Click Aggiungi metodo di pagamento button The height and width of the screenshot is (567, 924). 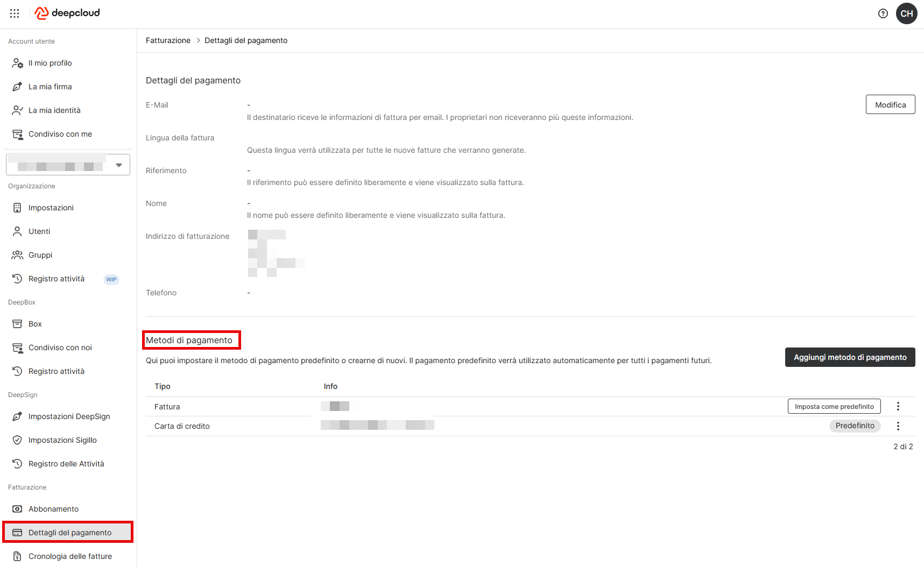850,357
